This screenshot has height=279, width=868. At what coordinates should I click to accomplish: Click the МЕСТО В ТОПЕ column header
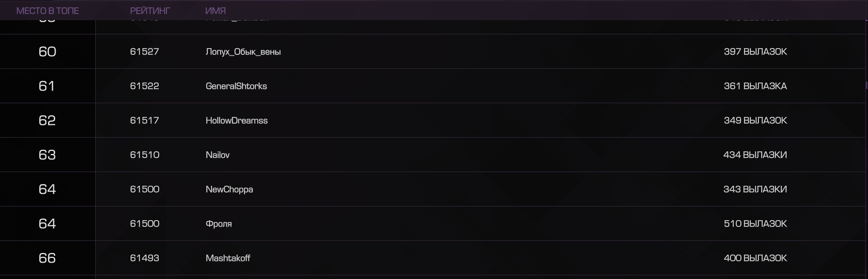48,11
